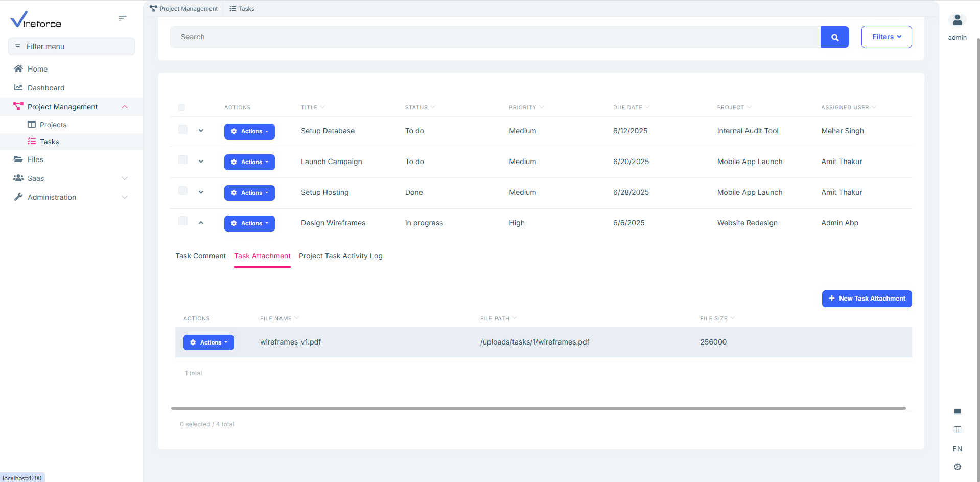
Task: Click the Files folder icon in sidebar
Action: [18, 159]
